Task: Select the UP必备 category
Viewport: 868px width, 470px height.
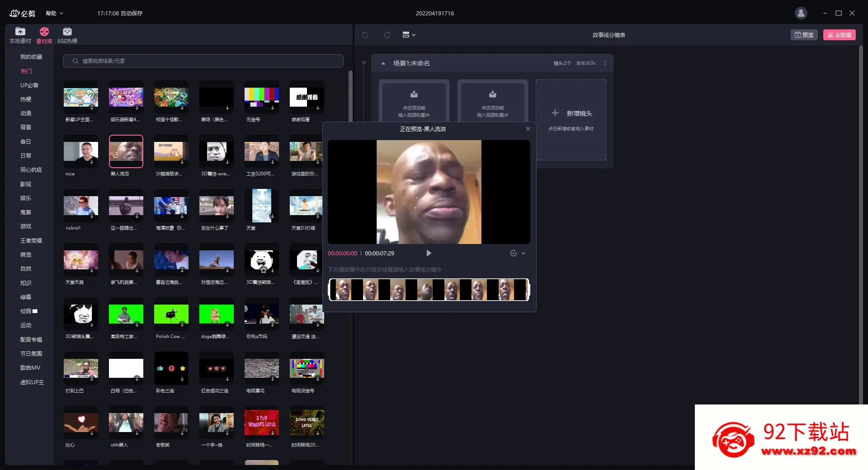Action: (29, 85)
